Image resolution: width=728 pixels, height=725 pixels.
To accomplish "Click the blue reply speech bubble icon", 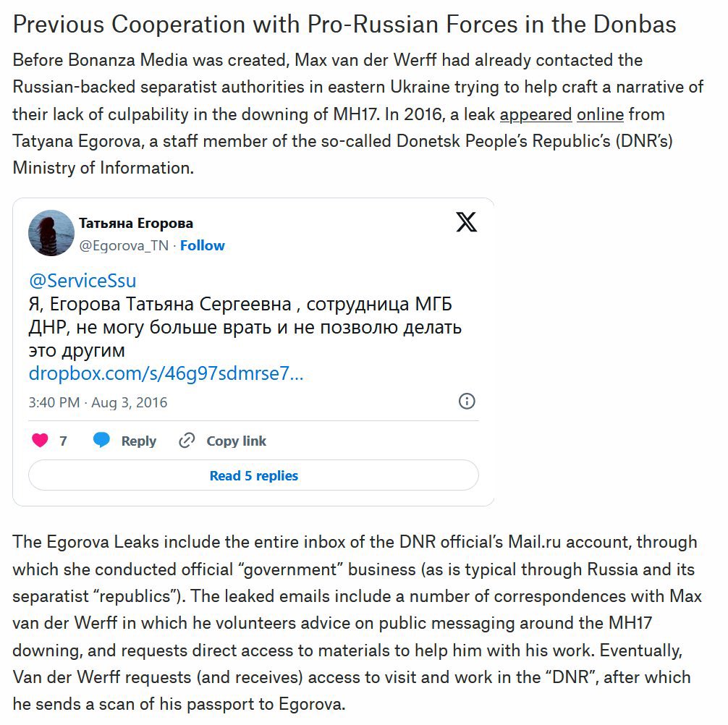I will 101,439.
